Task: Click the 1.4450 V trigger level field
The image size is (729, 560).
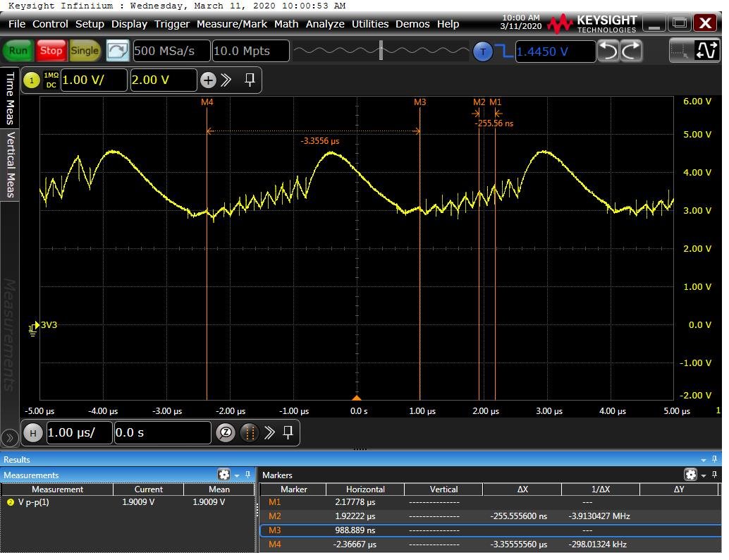Action: [x=556, y=51]
